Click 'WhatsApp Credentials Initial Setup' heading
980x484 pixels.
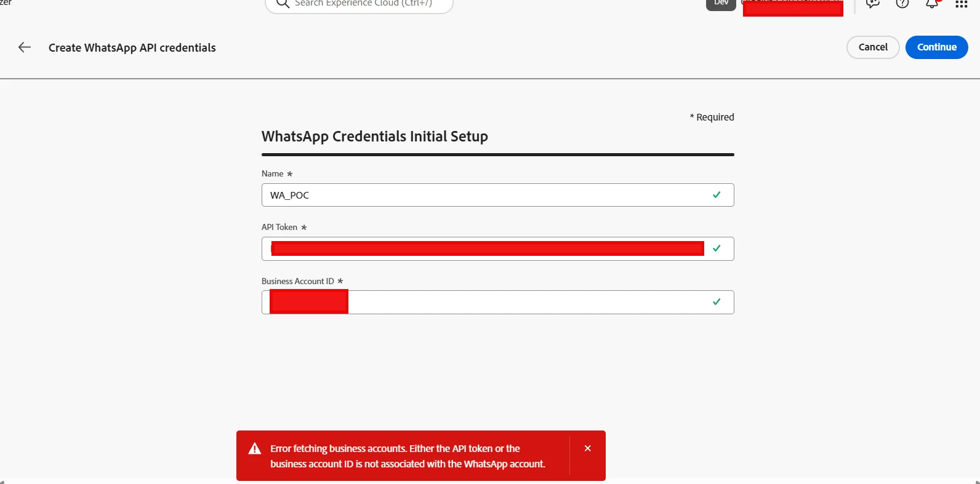(375, 137)
